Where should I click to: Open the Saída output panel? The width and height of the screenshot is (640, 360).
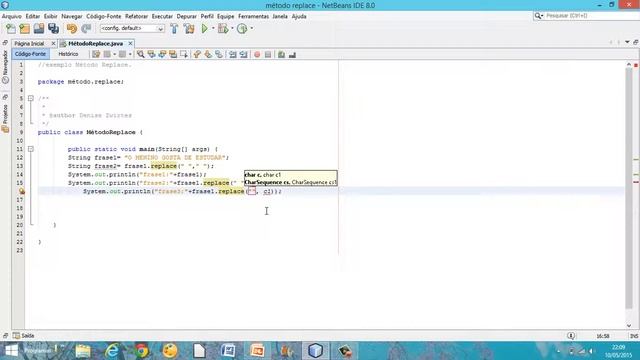coord(23,336)
